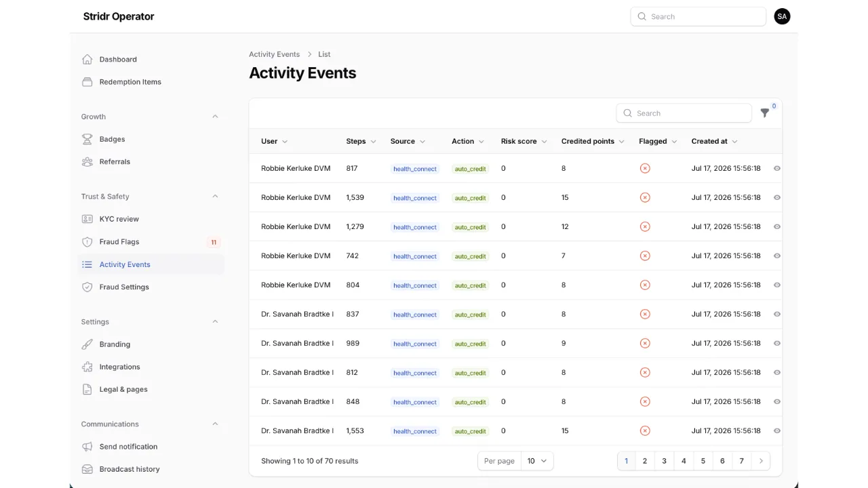The width and height of the screenshot is (868, 488).
Task: Click the Broadcast history inbox icon
Action: pyautogui.click(x=87, y=469)
